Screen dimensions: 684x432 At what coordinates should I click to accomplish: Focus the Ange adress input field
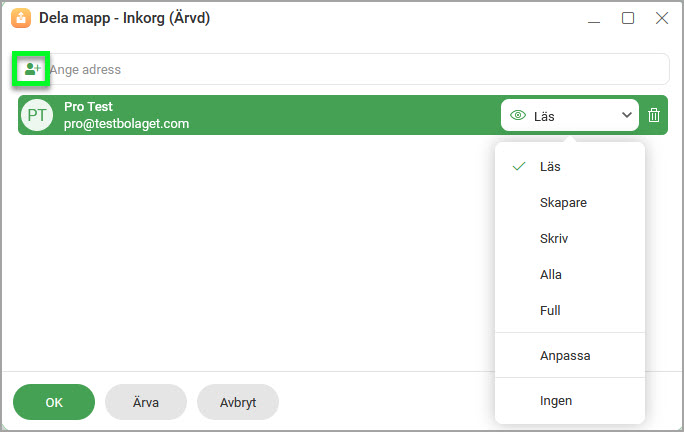pyautogui.click(x=358, y=69)
